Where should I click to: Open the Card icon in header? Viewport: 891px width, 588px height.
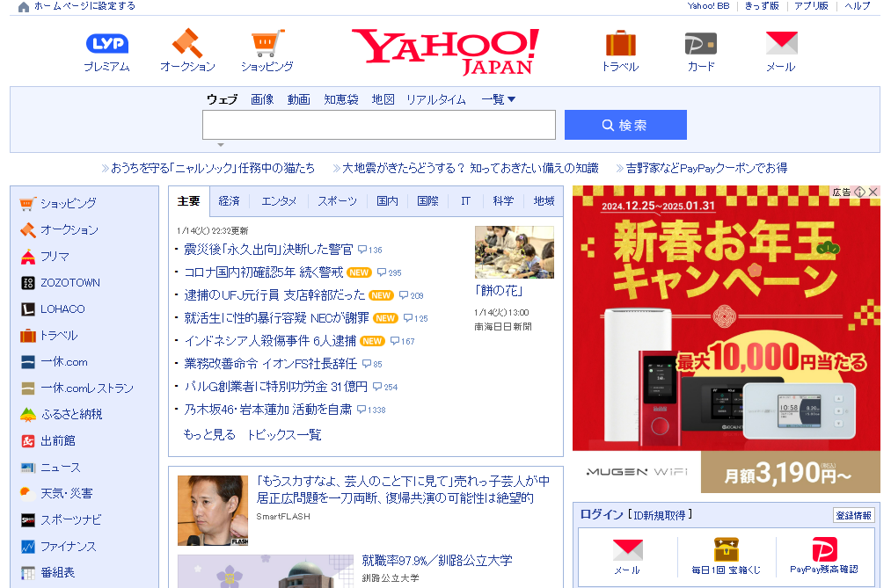(701, 44)
